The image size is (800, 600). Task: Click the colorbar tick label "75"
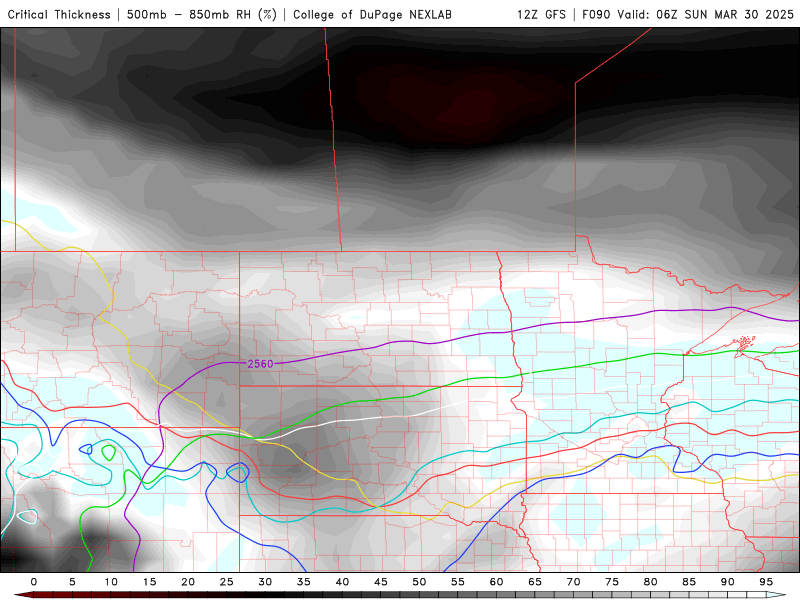tap(612, 582)
